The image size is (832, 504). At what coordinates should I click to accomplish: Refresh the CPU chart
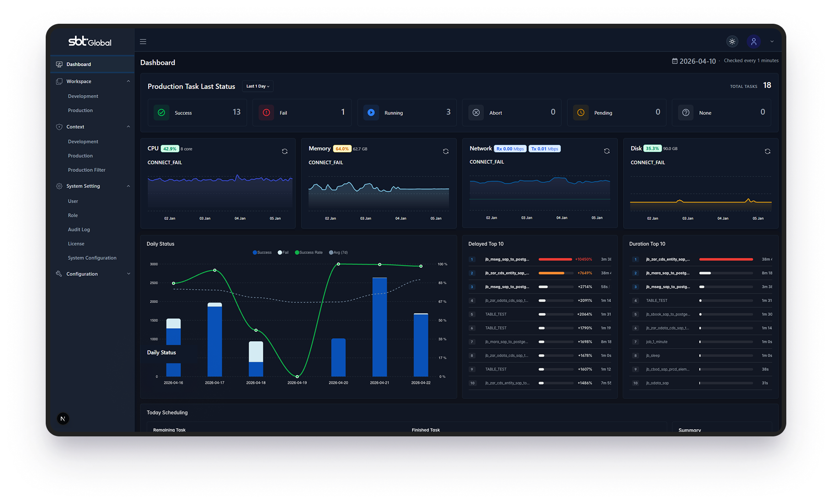[285, 151]
